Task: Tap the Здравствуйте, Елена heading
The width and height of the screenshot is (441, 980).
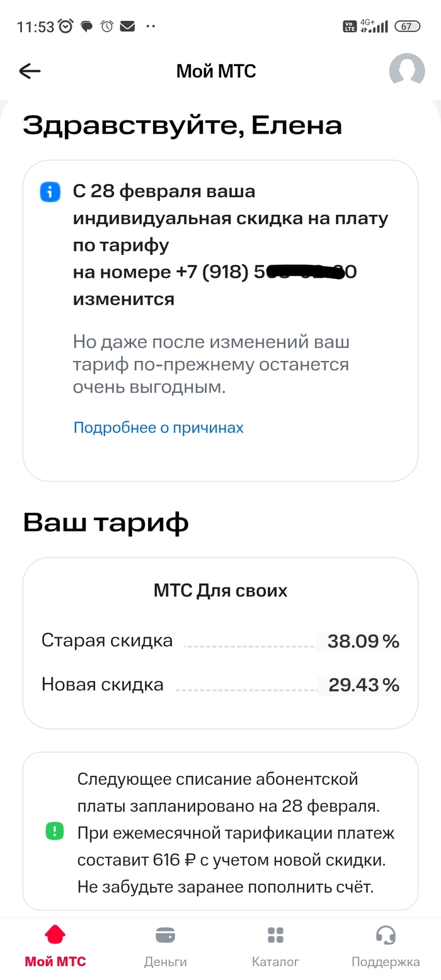Action: pos(182,126)
